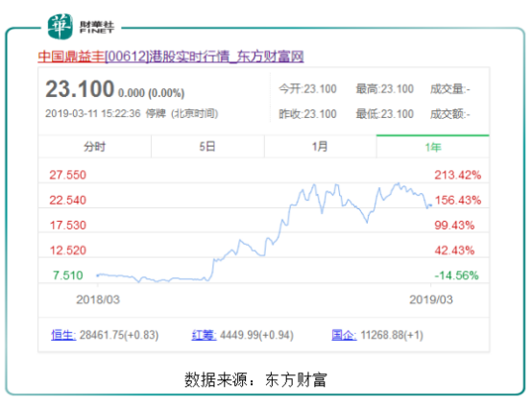The width and height of the screenshot is (532, 407).
Task: Click the 最低:23.100 value
Action: click(x=385, y=114)
